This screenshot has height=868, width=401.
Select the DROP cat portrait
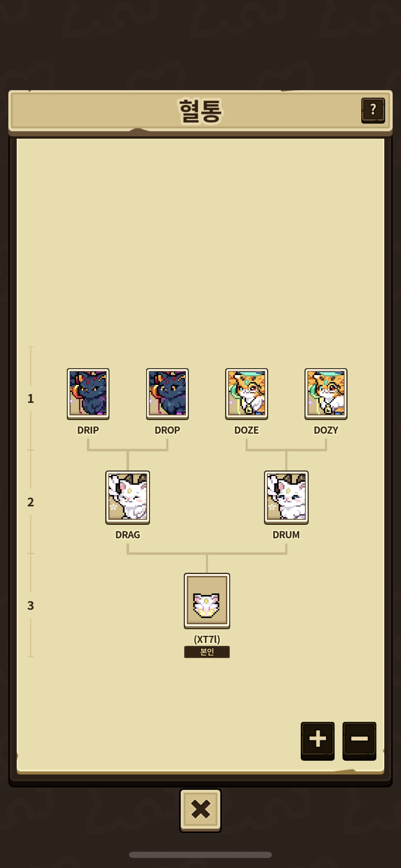tap(168, 394)
